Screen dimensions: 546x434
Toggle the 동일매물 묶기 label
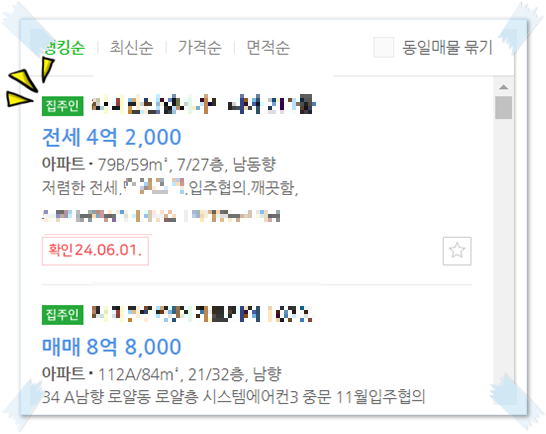pos(447,47)
